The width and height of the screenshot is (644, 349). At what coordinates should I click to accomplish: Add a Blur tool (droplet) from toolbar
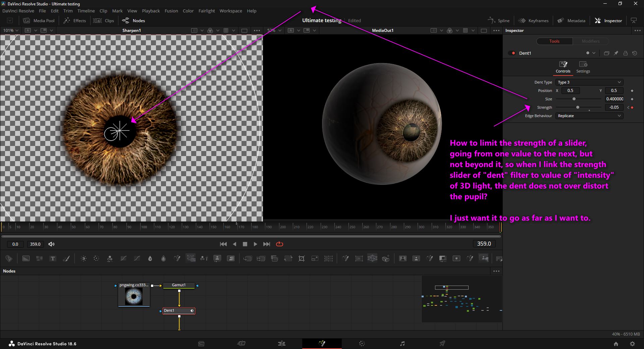click(150, 258)
